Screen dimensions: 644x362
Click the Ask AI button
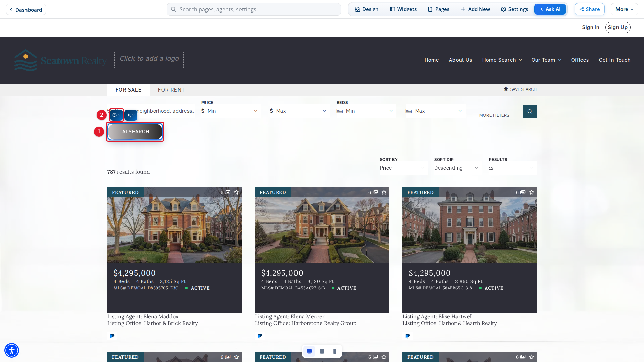550,9
